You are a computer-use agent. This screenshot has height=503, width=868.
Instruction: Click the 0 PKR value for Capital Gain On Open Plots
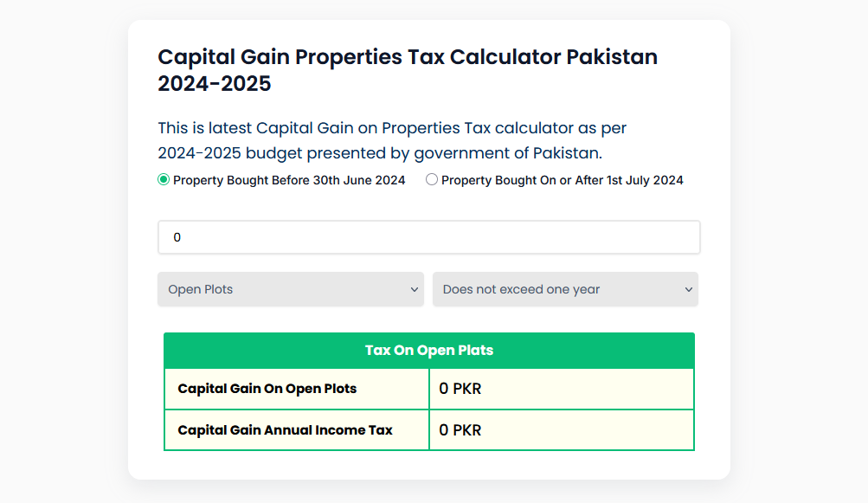point(460,389)
